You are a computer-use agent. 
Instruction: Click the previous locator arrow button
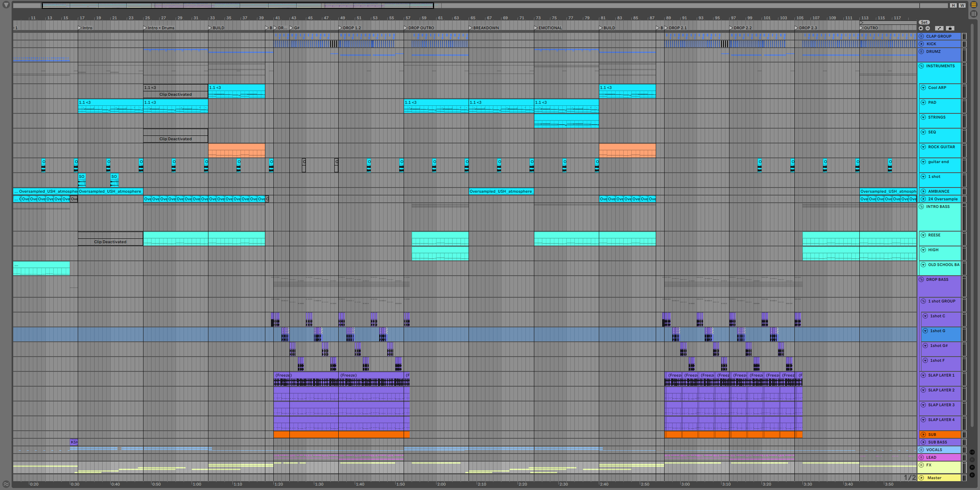click(x=921, y=28)
